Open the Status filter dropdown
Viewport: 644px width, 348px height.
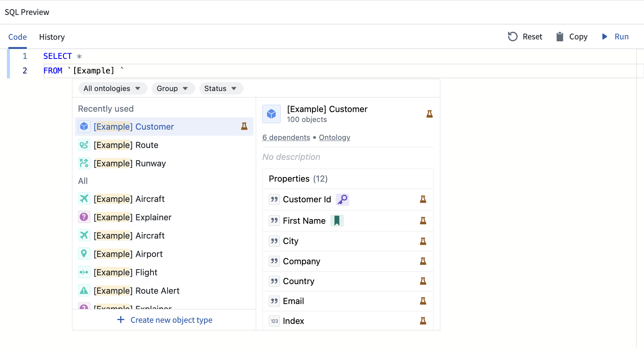pyautogui.click(x=221, y=88)
